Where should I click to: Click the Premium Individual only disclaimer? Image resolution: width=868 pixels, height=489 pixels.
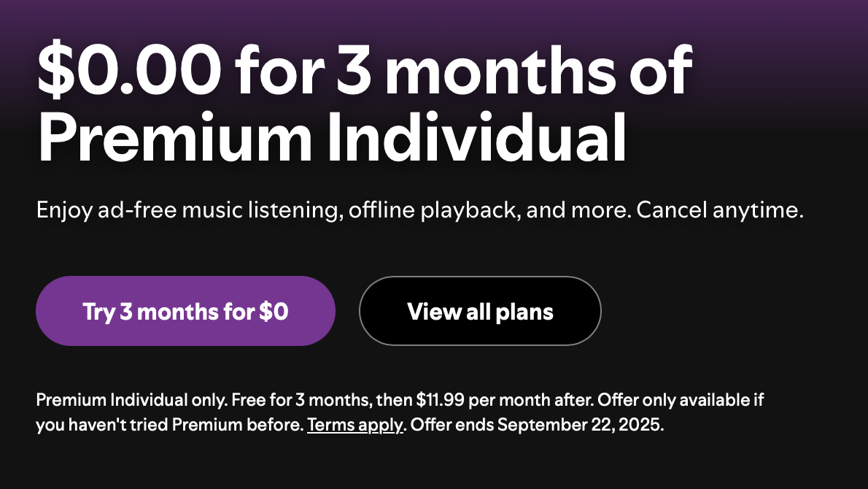click(130, 400)
